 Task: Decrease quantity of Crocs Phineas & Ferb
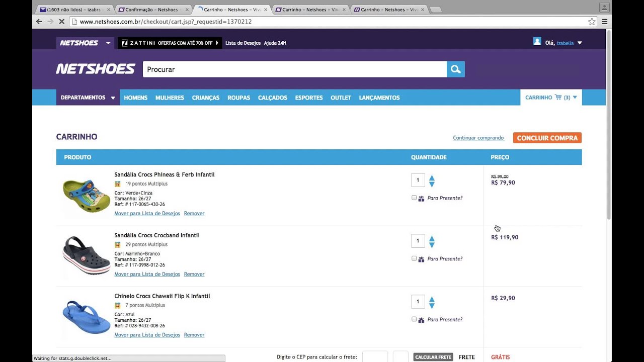(x=432, y=184)
